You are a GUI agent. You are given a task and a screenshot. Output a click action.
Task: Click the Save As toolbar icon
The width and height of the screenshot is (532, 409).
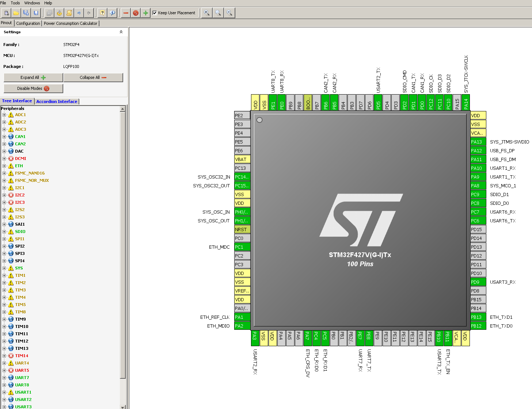pos(26,13)
